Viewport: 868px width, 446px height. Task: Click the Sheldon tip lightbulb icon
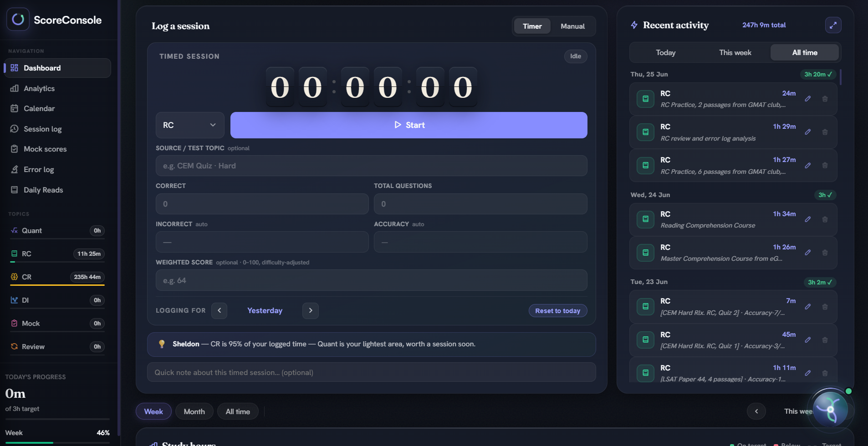point(162,344)
